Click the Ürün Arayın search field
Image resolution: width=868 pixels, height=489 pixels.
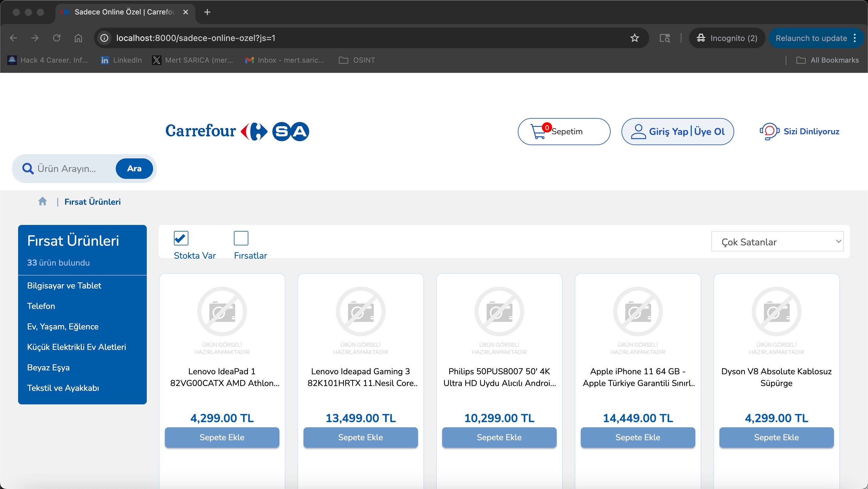(74, 169)
